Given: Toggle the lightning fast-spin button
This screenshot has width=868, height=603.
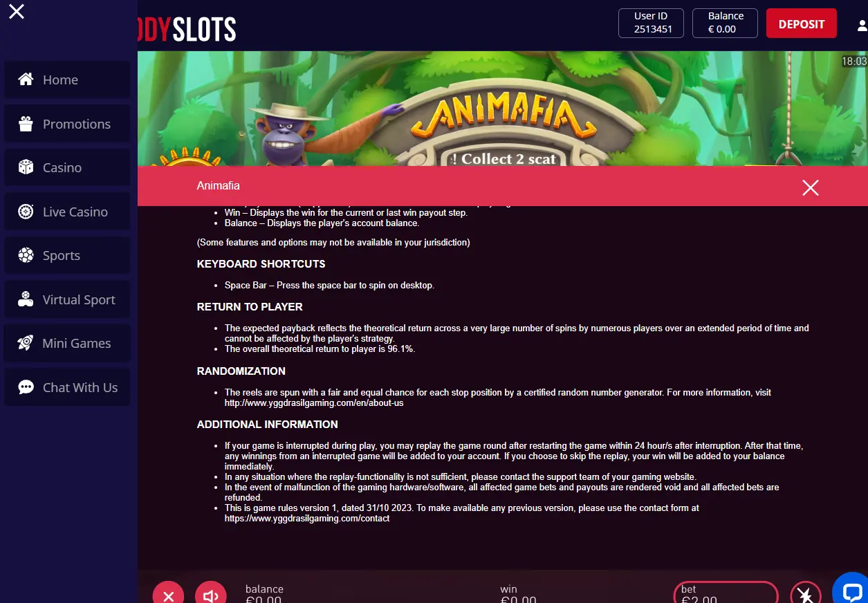Looking at the screenshot, I should coord(806,595).
